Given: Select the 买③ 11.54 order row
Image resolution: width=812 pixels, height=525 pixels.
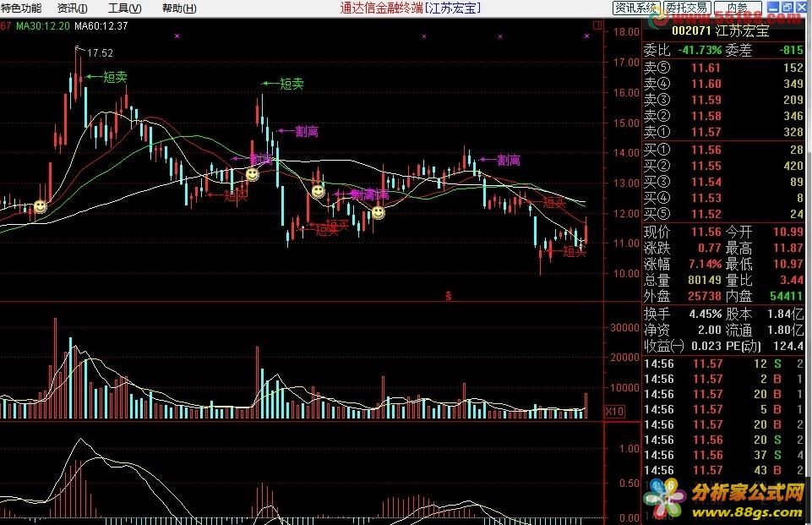Looking at the screenshot, I should coord(723,182).
